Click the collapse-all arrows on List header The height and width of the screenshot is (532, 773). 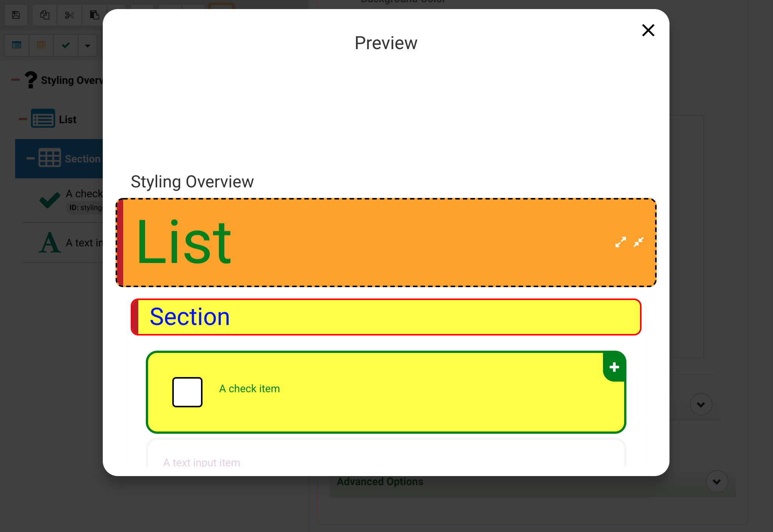tap(638, 242)
